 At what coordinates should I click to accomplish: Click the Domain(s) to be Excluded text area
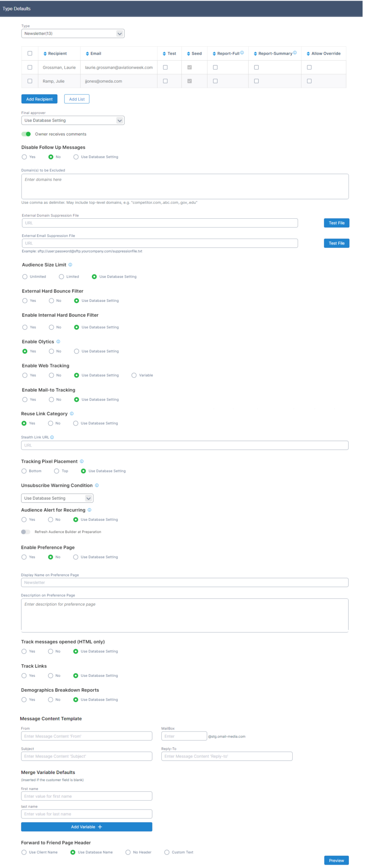(185, 186)
